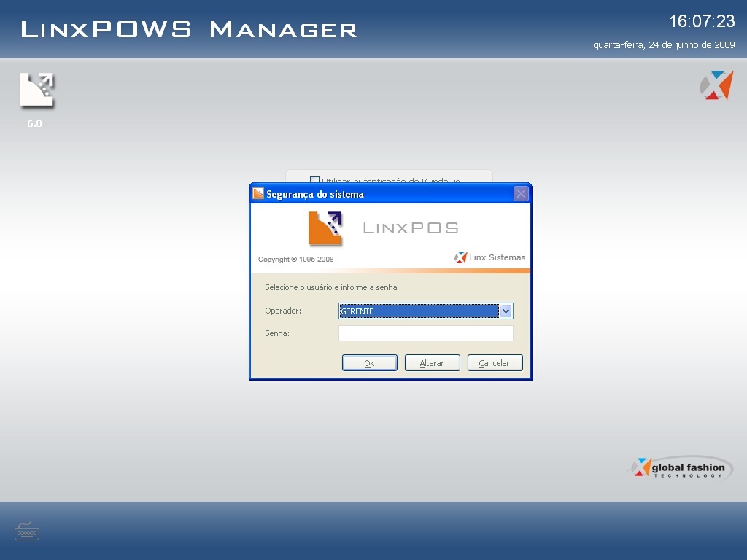This screenshot has width=747, height=560.
Task: Click the 16:07:23 clock display
Action: point(702,21)
